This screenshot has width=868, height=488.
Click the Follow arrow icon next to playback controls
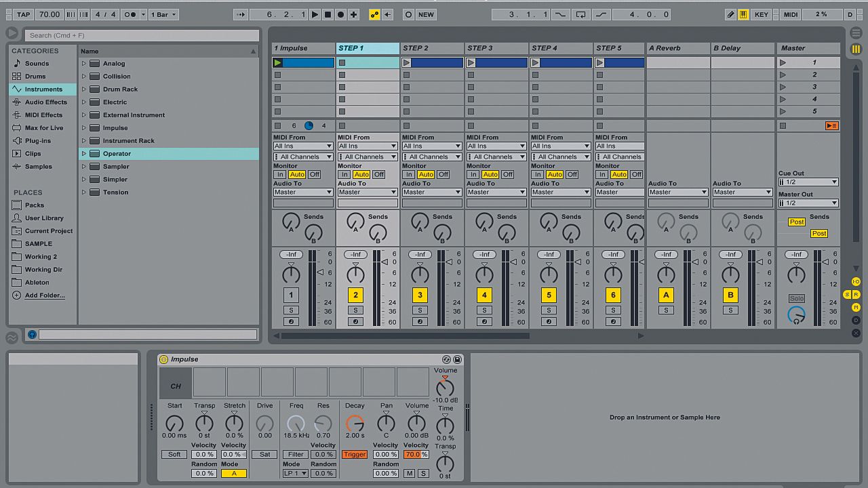(x=240, y=14)
